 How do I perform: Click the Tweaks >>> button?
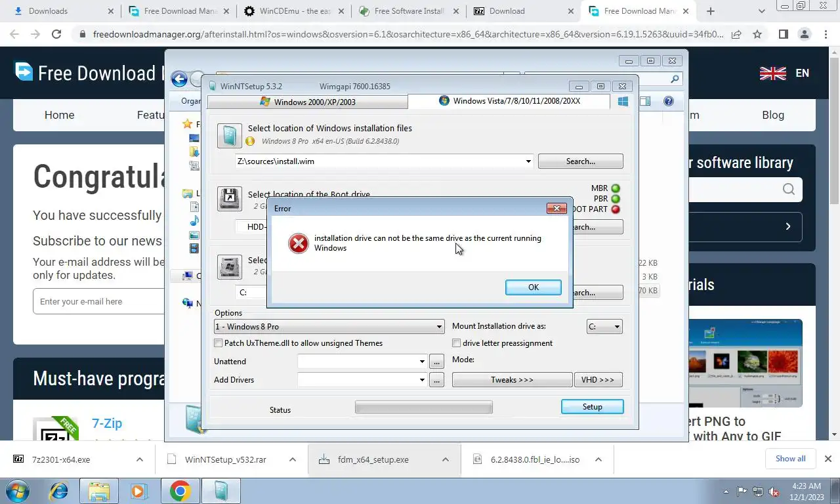point(512,380)
